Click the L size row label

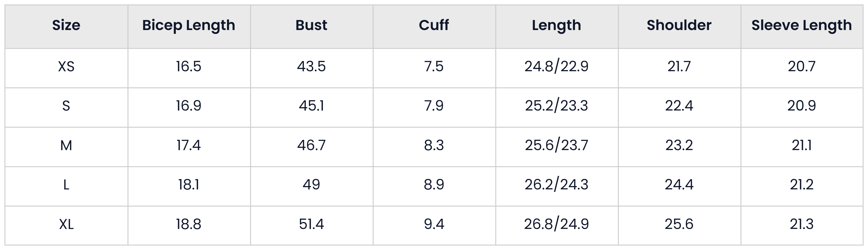tap(66, 185)
